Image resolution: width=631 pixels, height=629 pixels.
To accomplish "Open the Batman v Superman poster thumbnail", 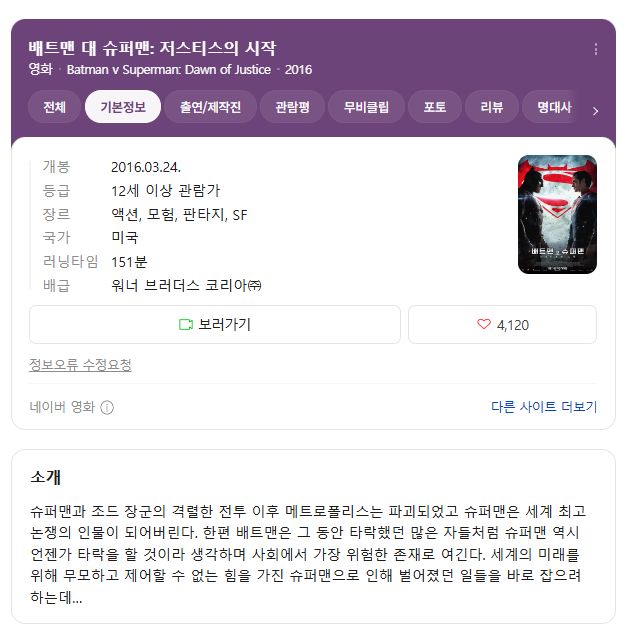I will pyautogui.click(x=557, y=214).
